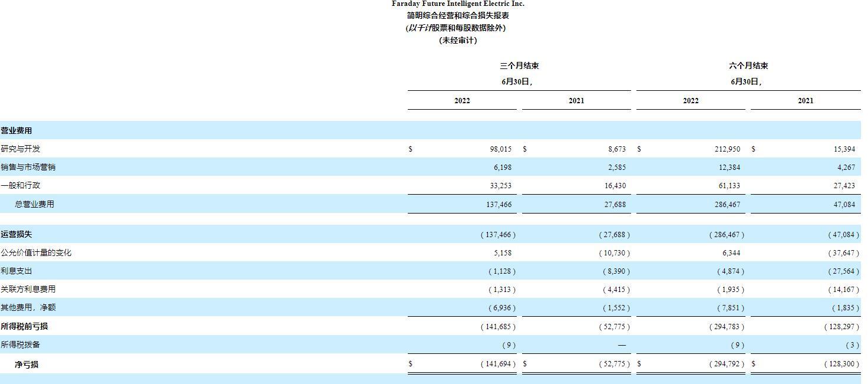Click the 6,344 cell
This screenshot has height=384, width=868.
731,253
